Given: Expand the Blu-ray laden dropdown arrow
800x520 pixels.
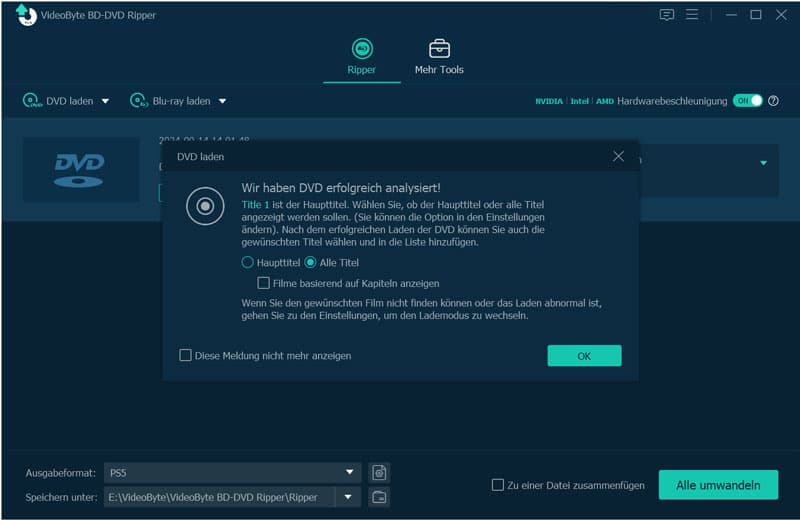Looking at the screenshot, I should click(222, 101).
